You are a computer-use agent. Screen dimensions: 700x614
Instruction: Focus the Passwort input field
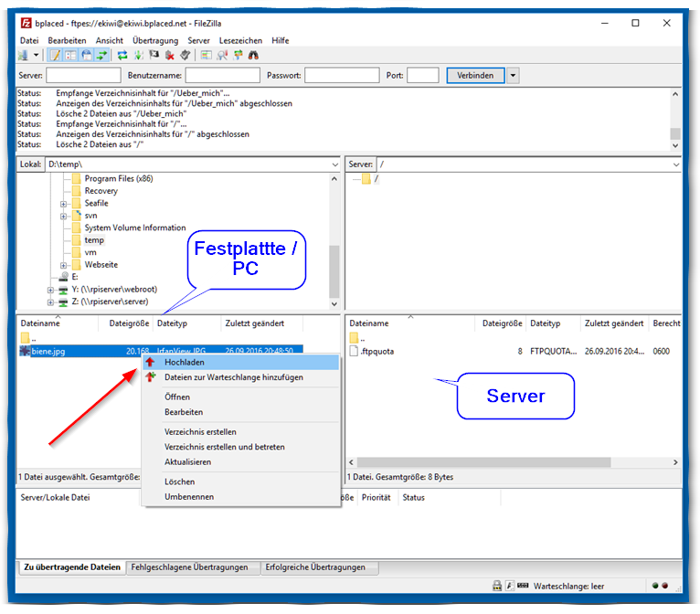(x=342, y=76)
